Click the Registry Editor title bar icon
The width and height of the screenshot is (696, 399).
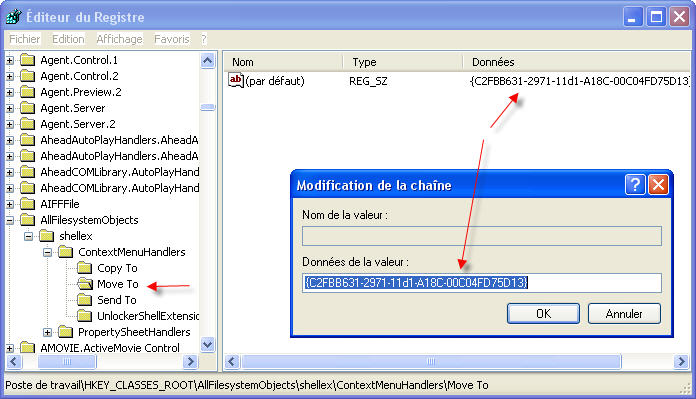click(13, 17)
